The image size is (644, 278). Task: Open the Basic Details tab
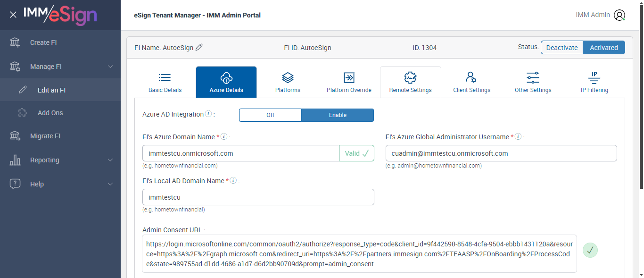click(165, 82)
